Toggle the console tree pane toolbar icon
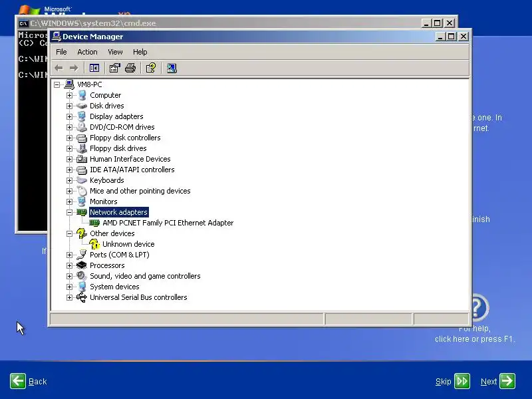The width and height of the screenshot is (532, 399). pos(94,68)
